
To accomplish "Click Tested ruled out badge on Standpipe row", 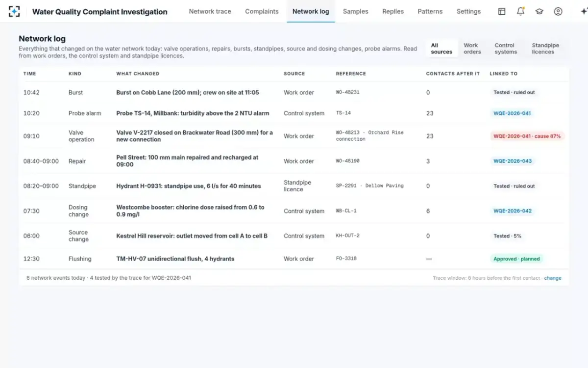I will click(x=514, y=186).
